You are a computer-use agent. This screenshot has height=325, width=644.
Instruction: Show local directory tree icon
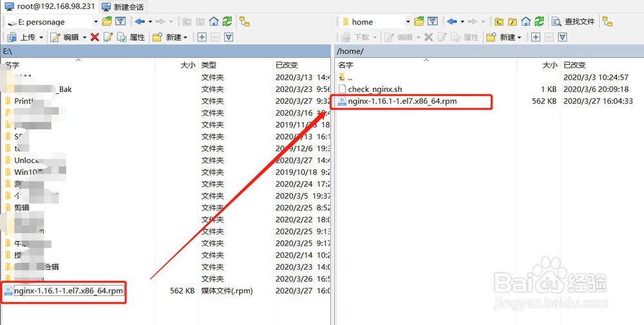[x=245, y=21]
